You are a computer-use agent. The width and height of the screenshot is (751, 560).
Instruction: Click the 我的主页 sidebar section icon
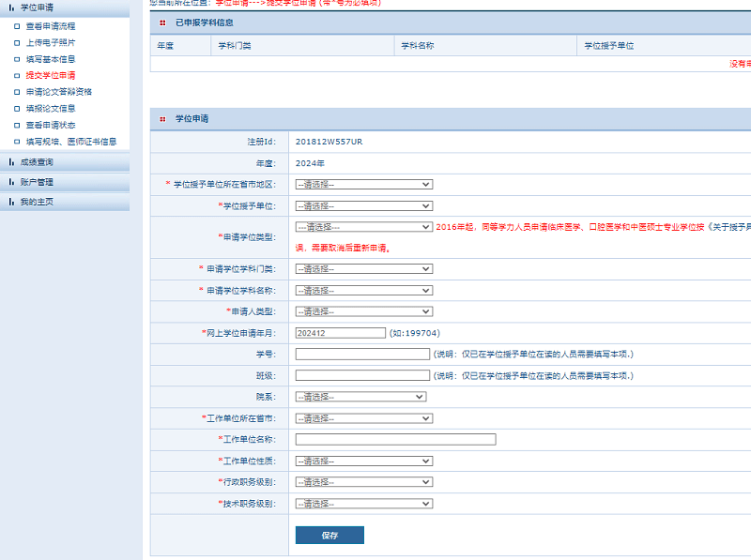13,199
